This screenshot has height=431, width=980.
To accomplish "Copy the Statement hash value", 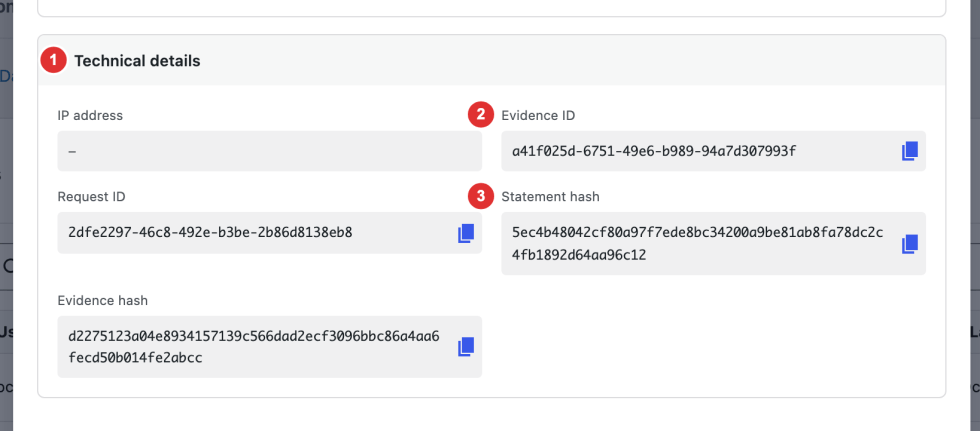I will [909, 244].
